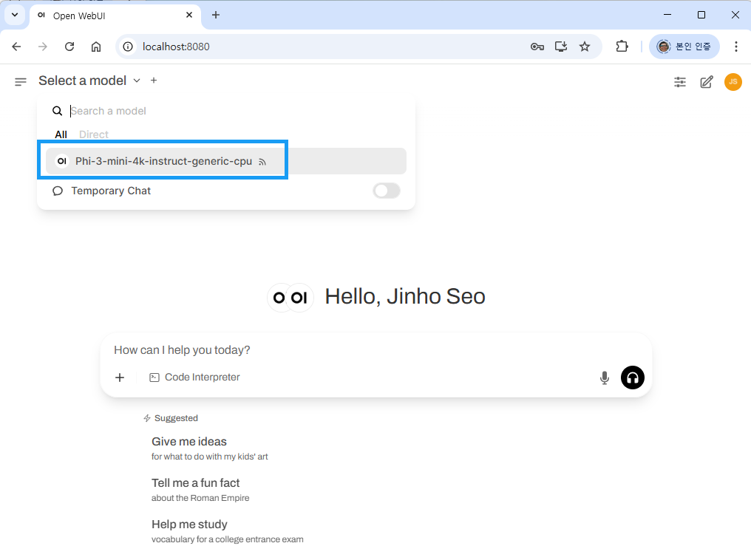751x560 pixels.
Task: Click the How can I help you today box
Action: coord(376,350)
